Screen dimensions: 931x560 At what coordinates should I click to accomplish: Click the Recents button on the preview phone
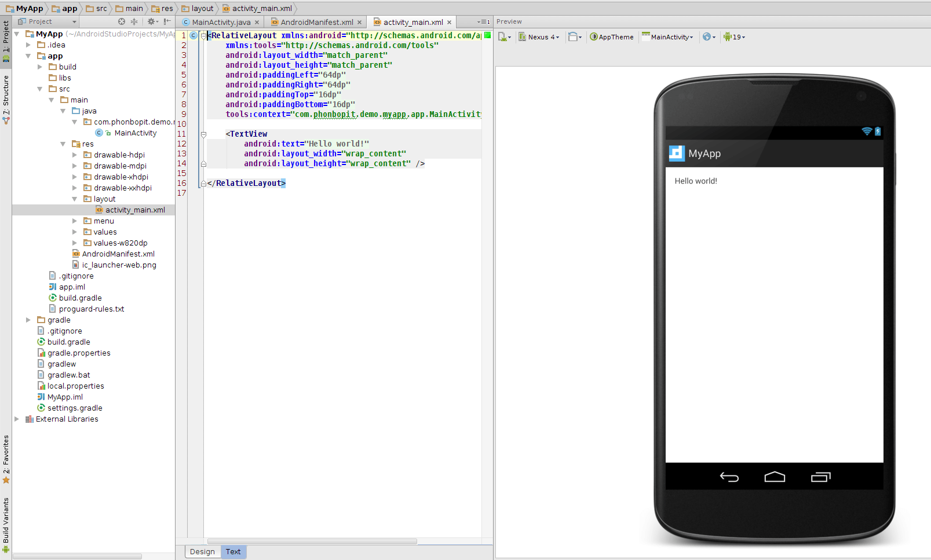click(x=820, y=477)
